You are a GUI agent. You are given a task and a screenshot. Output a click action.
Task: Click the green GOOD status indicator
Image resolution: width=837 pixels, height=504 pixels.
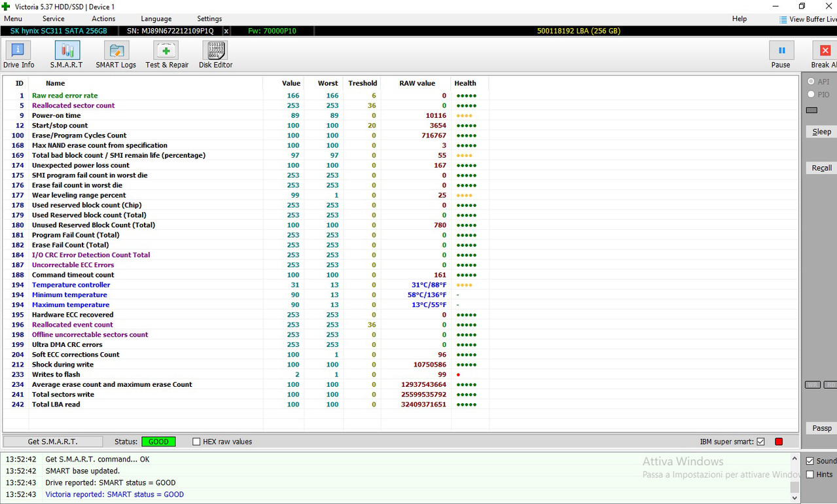point(158,442)
